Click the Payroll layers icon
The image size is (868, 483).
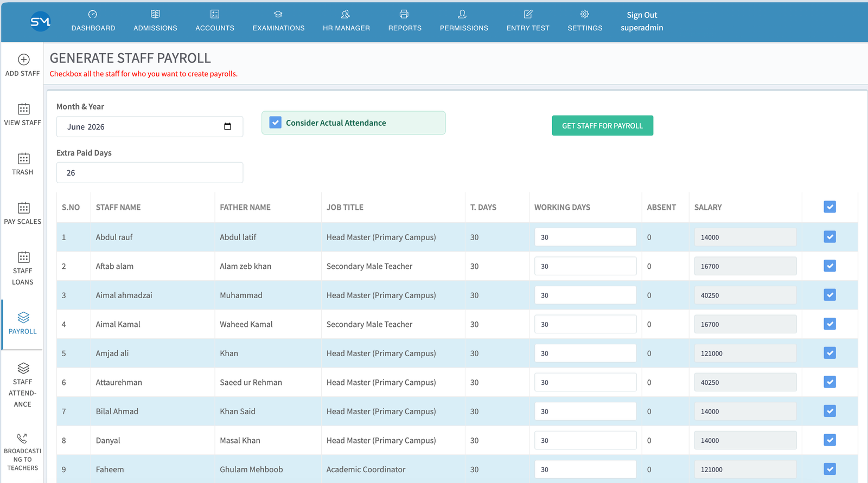pos(23,317)
